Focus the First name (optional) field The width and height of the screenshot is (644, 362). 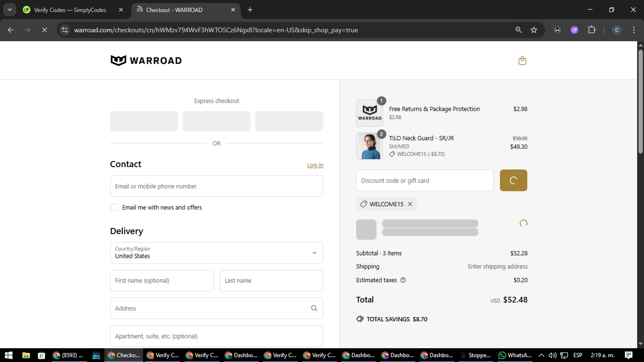[x=162, y=281]
